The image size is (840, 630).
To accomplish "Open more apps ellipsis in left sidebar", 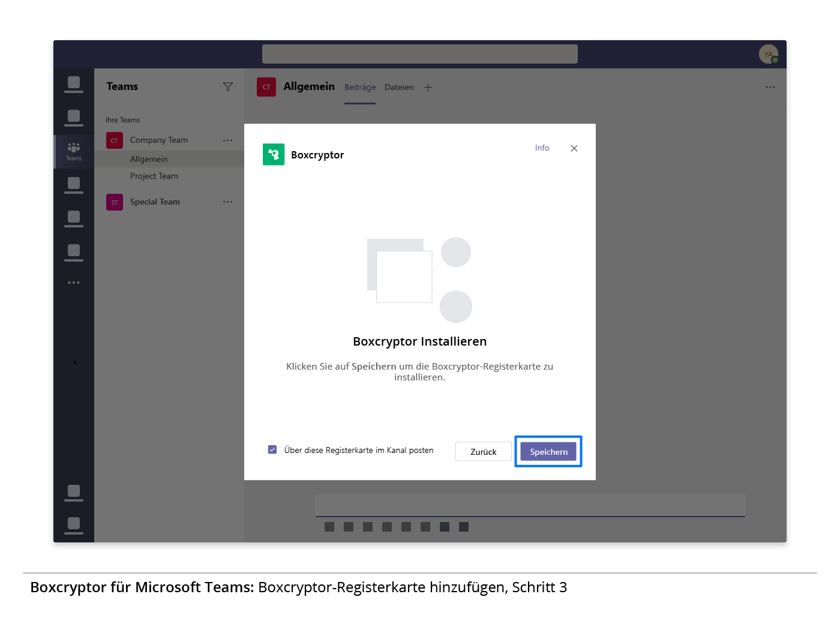I will pos(74,283).
